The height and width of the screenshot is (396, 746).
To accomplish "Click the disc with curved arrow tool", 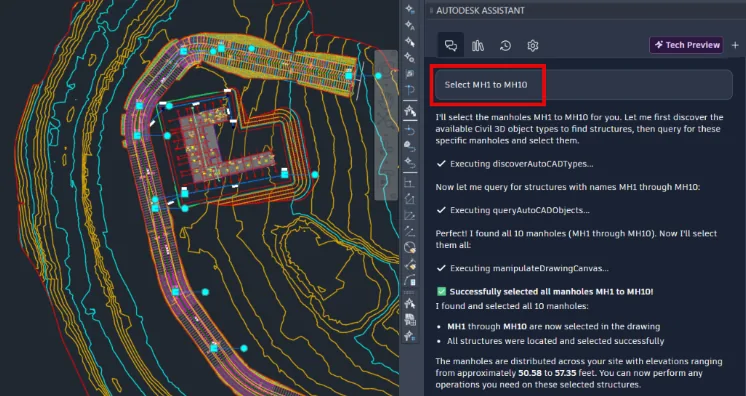I will tap(410, 146).
